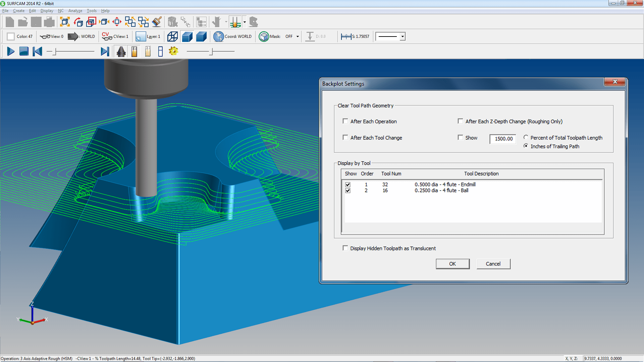Screen dimensions: 644x362
Task: Uncheck the Show checkbox in Backplot Settings
Action: tap(461, 137)
